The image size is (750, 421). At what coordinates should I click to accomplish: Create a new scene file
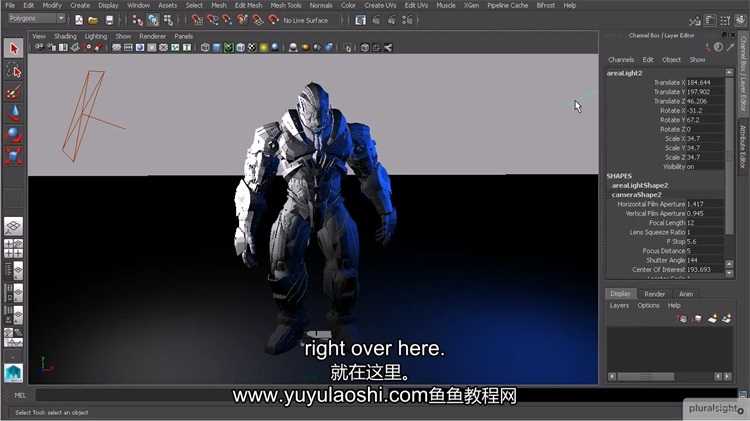(79, 20)
